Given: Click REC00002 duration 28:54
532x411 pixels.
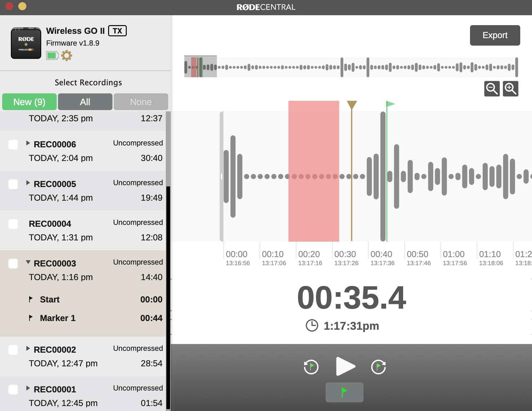Looking at the screenshot, I should [x=152, y=364].
